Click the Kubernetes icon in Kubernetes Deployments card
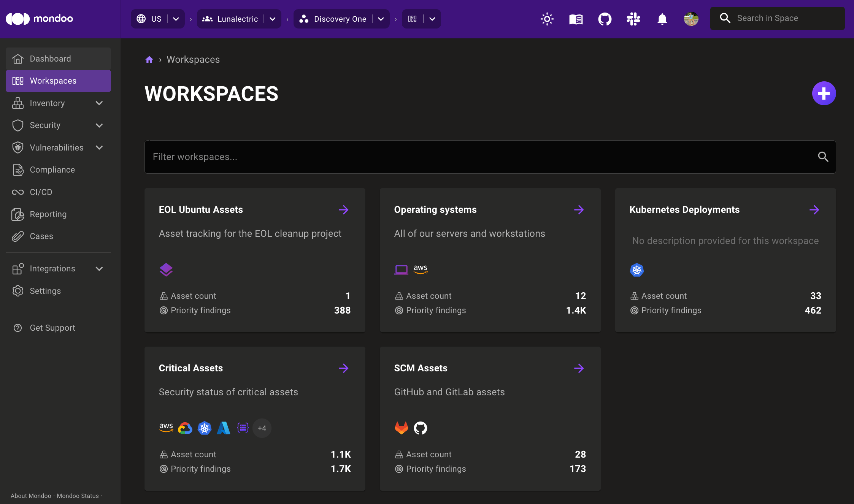 (x=637, y=270)
